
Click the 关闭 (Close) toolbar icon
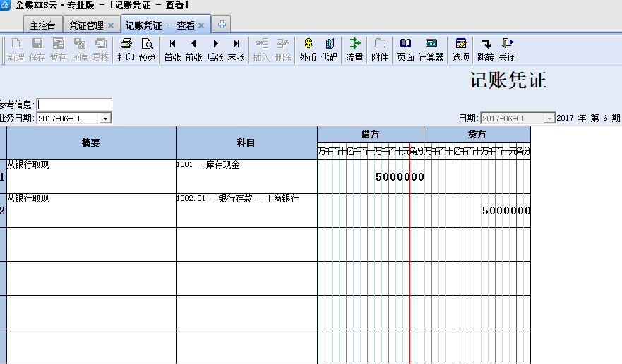click(x=508, y=49)
